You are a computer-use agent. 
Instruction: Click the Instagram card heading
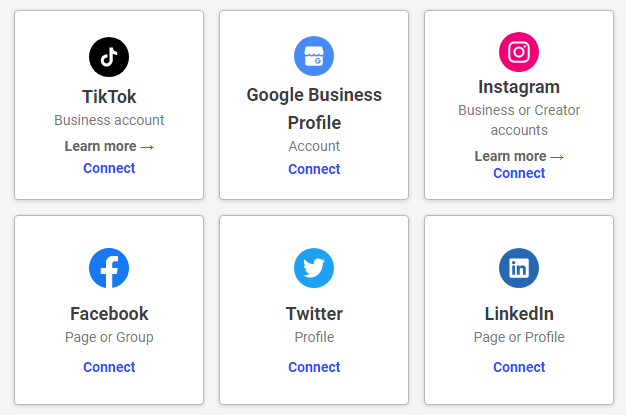519,87
